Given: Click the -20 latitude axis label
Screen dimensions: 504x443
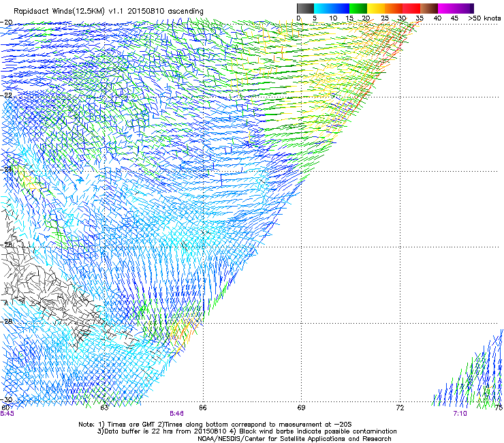Looking at the screenshot, I should coord(6,22).
